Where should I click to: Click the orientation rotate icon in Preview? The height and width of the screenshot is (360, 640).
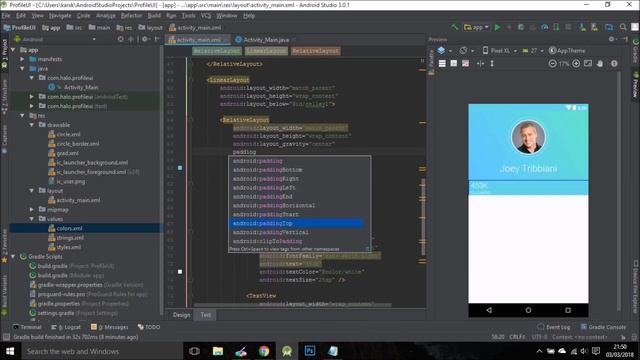[463, 51]
